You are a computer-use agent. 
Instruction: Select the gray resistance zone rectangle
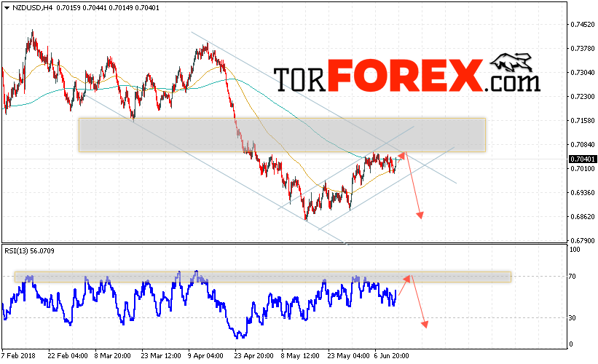tap(282, 135)
